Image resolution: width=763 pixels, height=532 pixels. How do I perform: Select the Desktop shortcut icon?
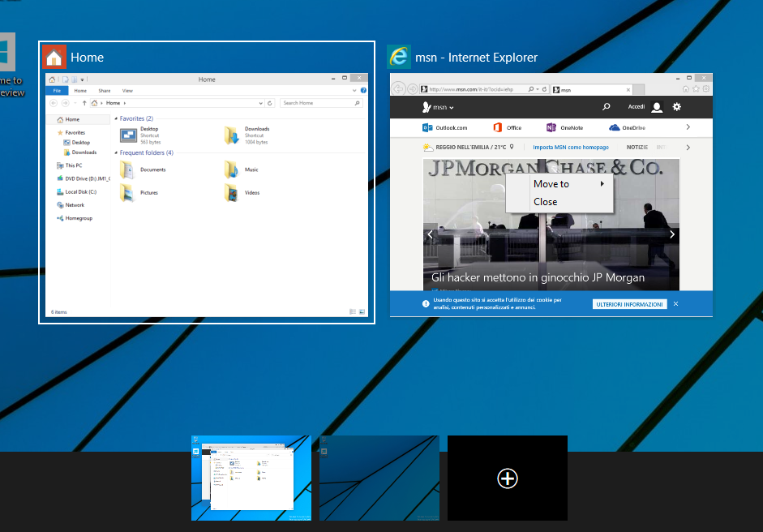point(128,135)
